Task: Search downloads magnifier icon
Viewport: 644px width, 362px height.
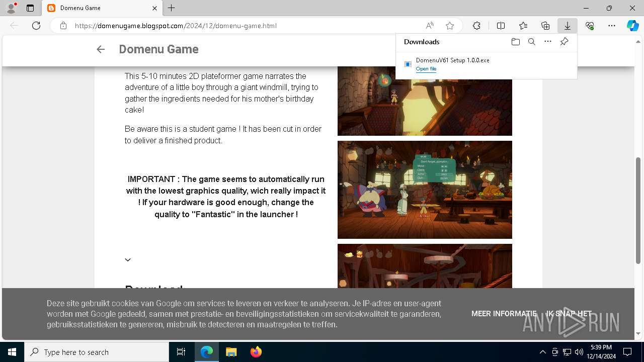Action: click(x=531, y=42)
